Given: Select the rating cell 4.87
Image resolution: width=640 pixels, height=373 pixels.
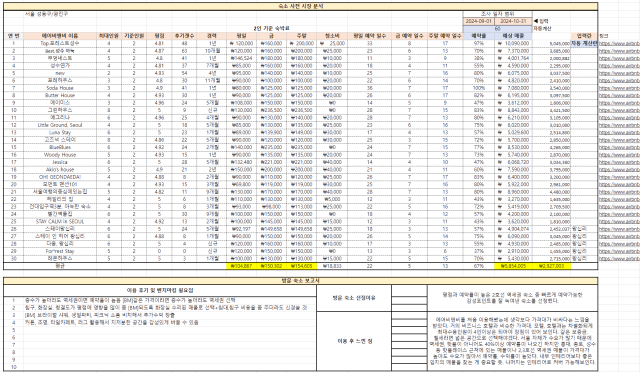Looking at the screenshot, I should tap(159, 51).
